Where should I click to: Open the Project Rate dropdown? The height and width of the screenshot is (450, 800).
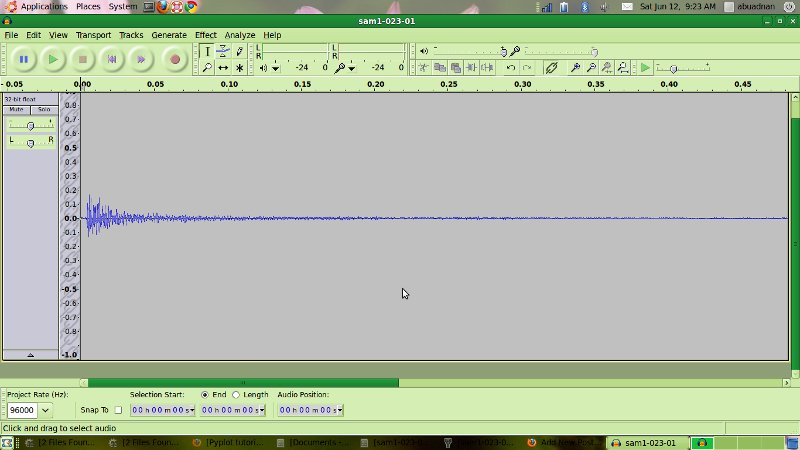(x=46, y=410)
